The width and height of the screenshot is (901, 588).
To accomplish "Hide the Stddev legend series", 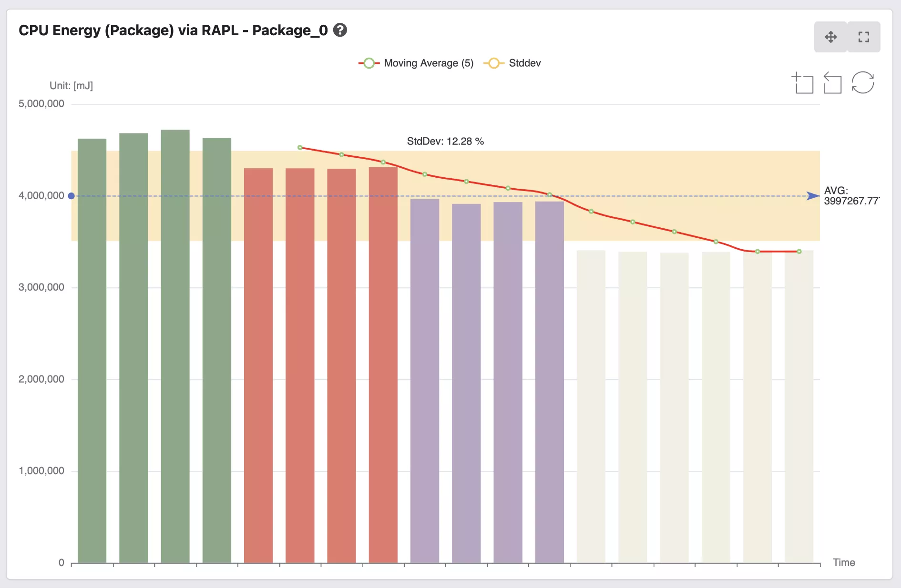I will [512, 63].
